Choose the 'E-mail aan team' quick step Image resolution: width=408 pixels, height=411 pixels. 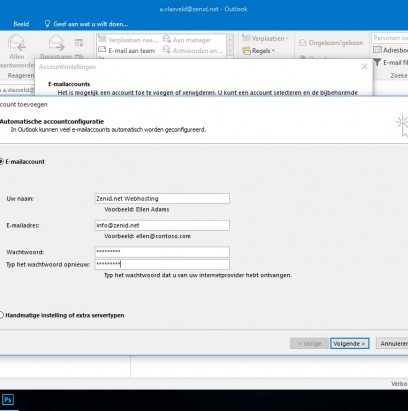(127, 51)
